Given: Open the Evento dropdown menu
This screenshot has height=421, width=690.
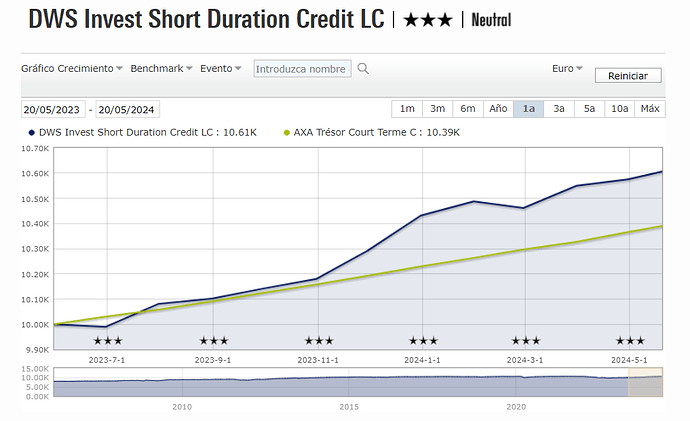Looking at the screenshot, I should pyautogui.click(x=221, y=69).
